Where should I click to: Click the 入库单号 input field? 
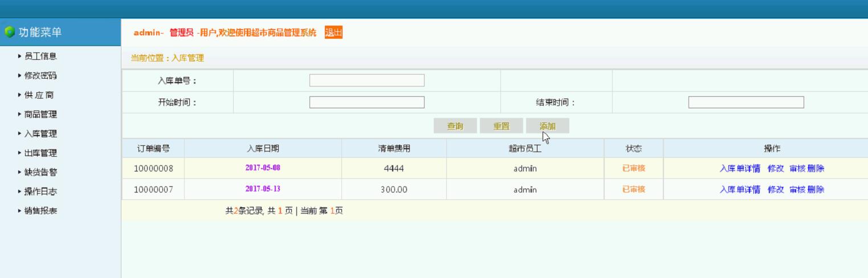pos(366,80)
